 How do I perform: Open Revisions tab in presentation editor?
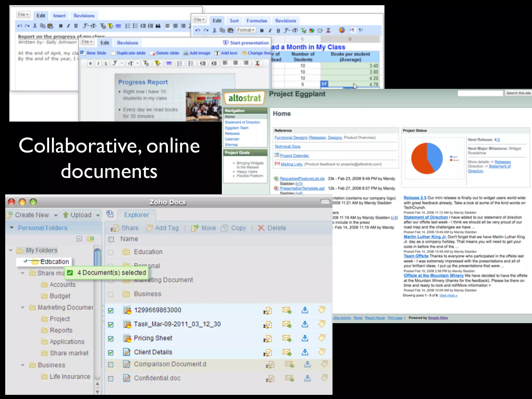(x=128, y=43)
